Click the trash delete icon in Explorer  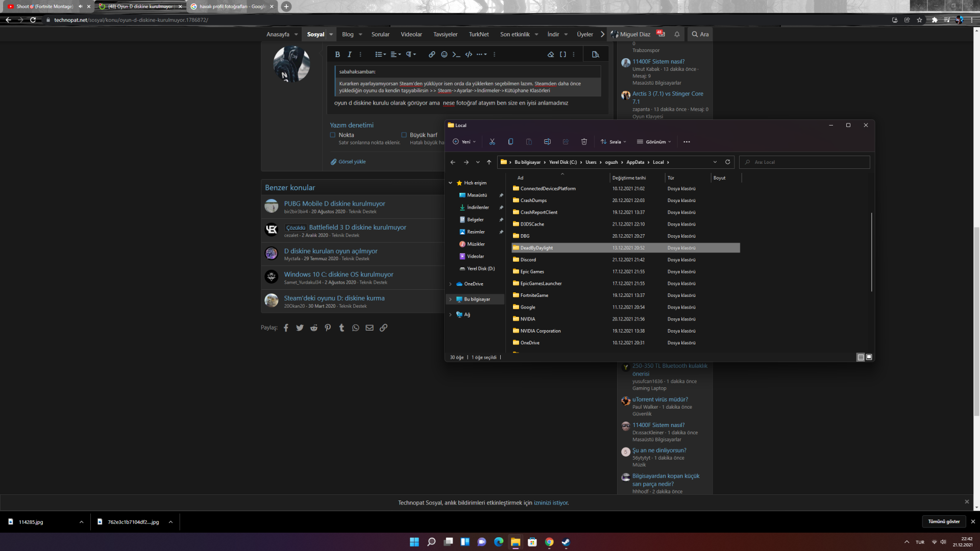click(x=584, y=142)
